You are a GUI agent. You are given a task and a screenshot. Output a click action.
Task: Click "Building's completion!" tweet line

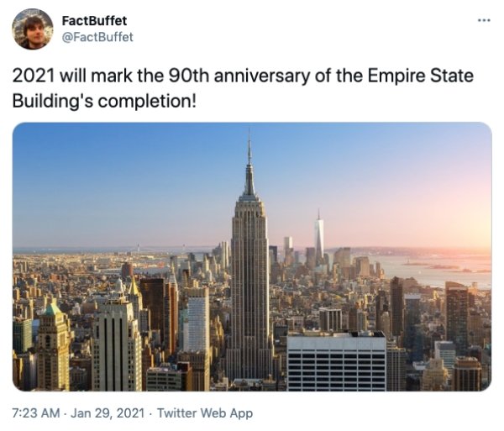click(104, 102)
